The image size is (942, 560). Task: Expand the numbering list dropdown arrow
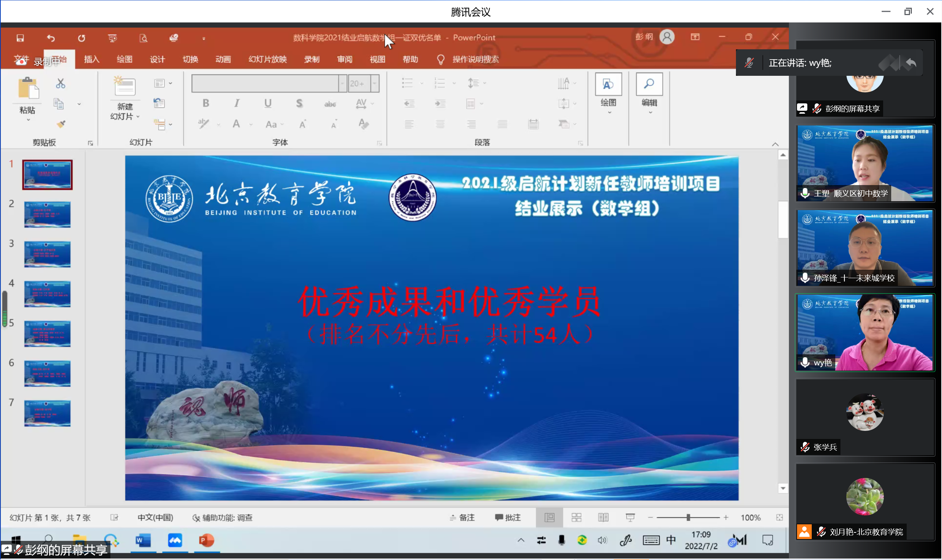454,83
